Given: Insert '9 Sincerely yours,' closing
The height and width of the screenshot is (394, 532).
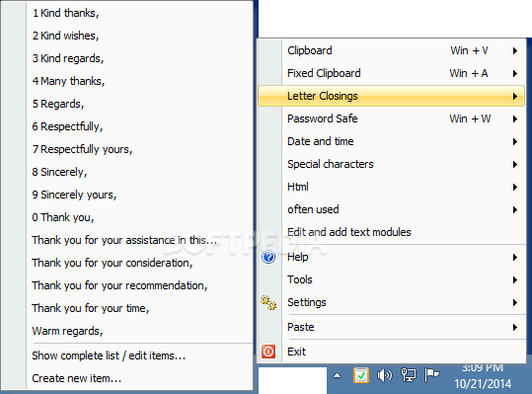Looking at the screenshot, I should click(127, 195).
